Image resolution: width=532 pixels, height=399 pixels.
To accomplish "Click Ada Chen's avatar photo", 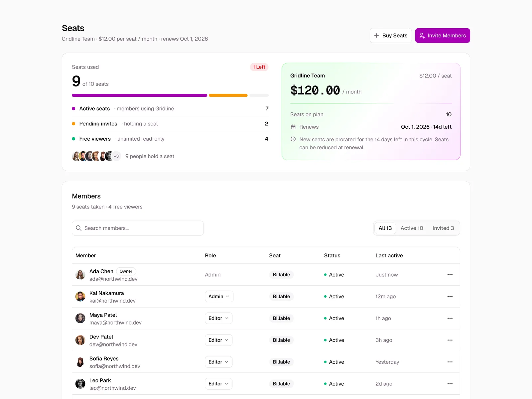I will pos(80,275).
